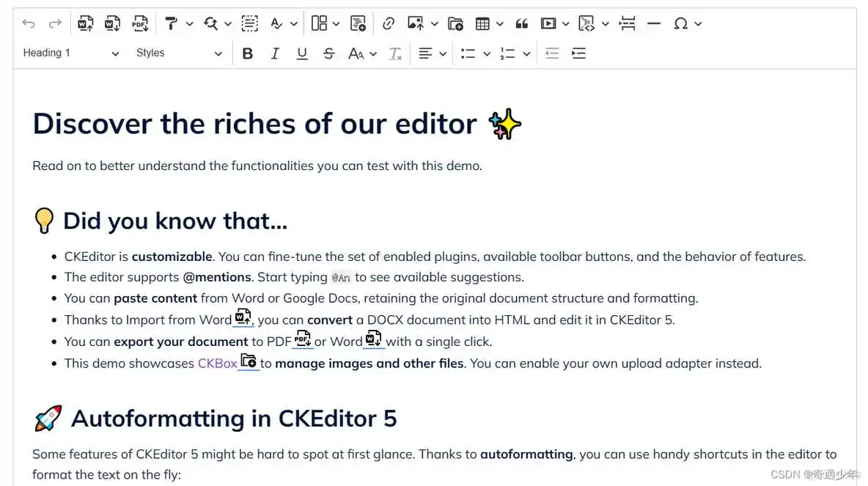Toggle bold formatting
Viewport: 868px width, 486px height.
coord(247,53)
